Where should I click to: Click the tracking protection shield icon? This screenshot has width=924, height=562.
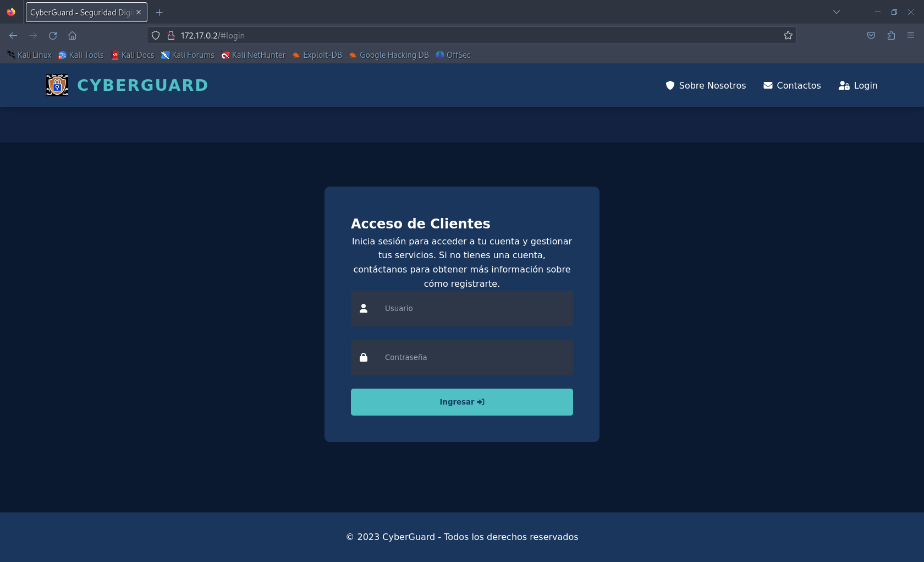pos(156,35)
